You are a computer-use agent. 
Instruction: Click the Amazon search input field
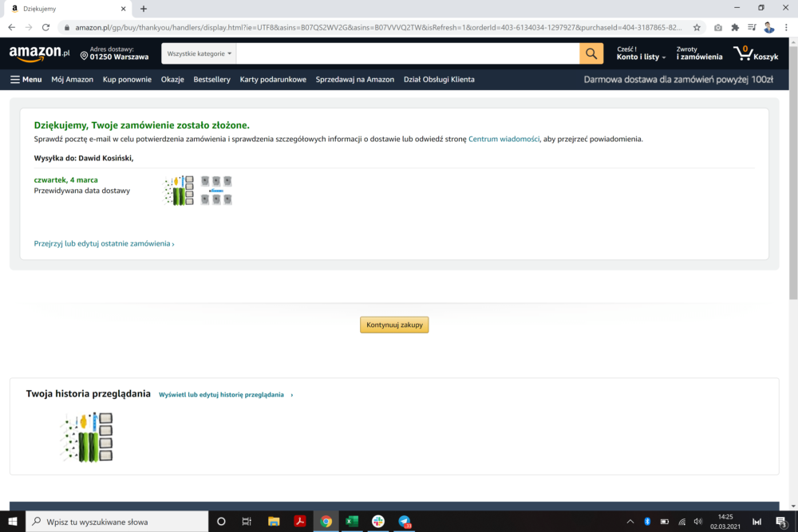pos(408,53)
